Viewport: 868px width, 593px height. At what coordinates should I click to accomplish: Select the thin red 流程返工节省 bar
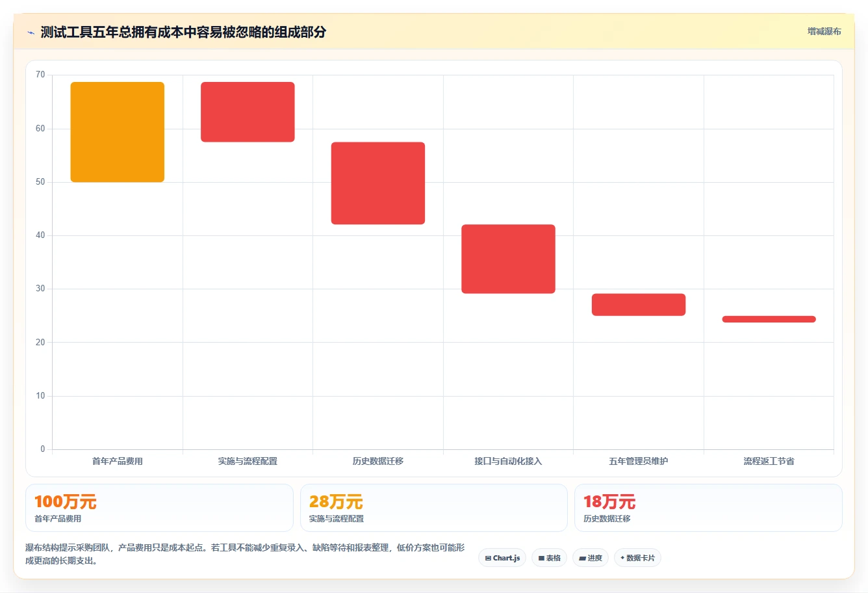point(769,319)
